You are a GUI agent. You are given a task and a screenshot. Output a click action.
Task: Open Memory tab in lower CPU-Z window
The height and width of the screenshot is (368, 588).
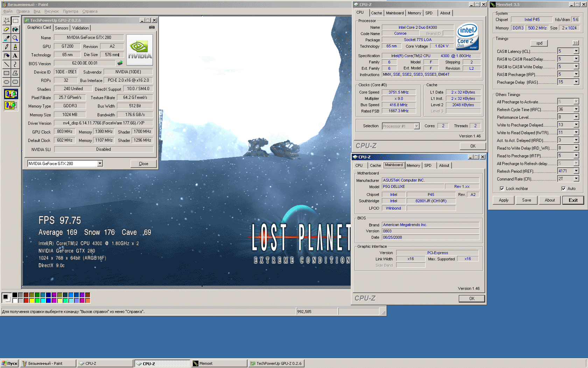click(413, 165)
